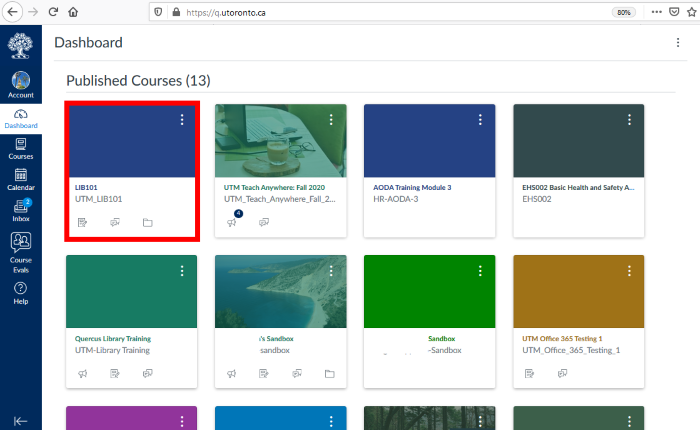
Task: Open Discussions on the coastline-image Sandbox card
Action: pyautogui.click(x=297, y=373)
